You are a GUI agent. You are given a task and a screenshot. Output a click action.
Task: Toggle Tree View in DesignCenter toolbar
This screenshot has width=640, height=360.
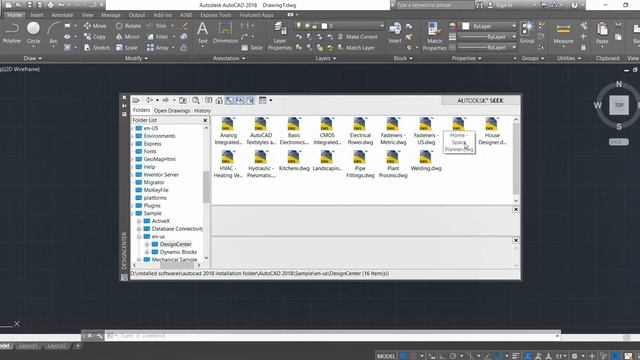point(229,100)
